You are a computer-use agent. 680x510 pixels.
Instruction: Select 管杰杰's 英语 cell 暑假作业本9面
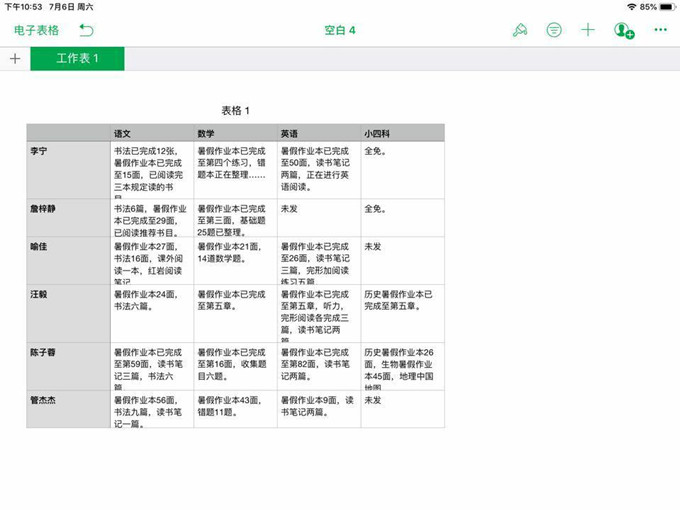(x=319, y=409)
